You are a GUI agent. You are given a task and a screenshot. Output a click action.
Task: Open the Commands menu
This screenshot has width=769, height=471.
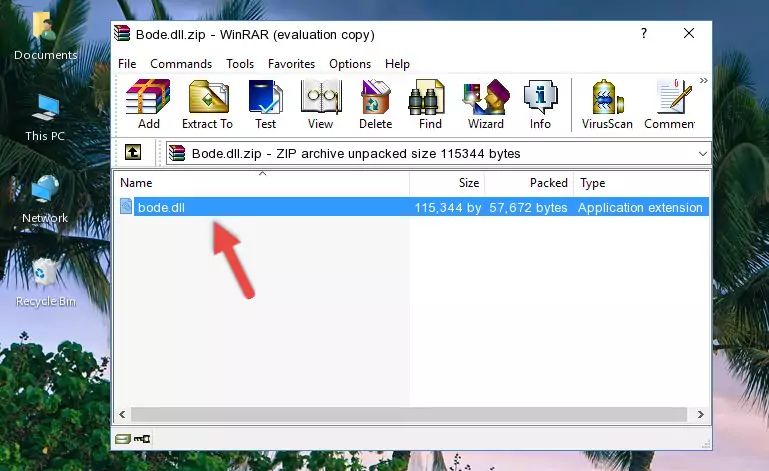point(181,64)
